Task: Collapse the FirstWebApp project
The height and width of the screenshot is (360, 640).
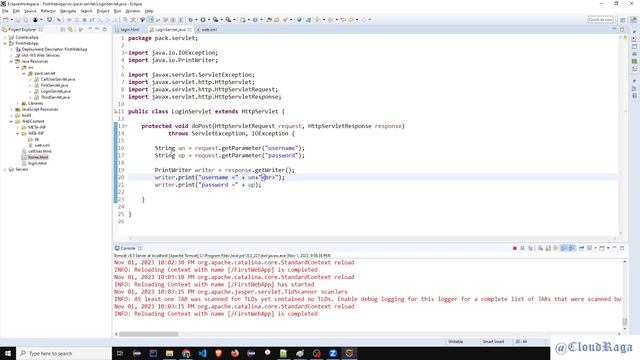Action: point(5,43)
